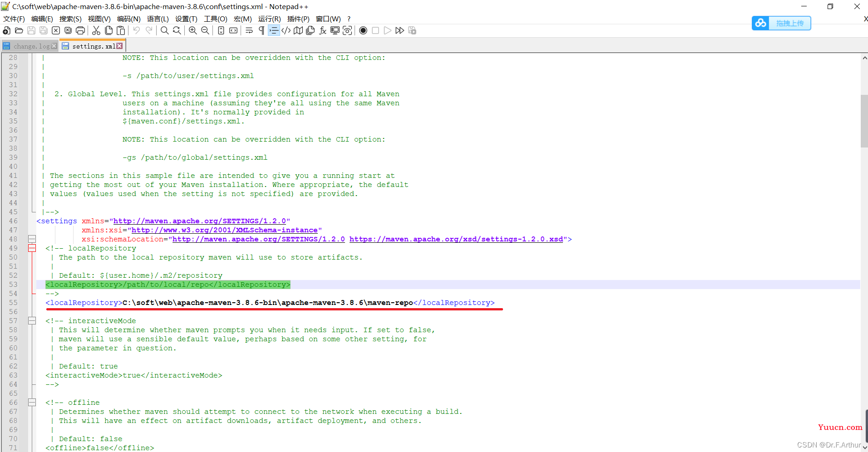The width and height of the screenshot is (868, 452).
Task: Click the settings-1.2.0.xsd link
Action: point(456,239)
